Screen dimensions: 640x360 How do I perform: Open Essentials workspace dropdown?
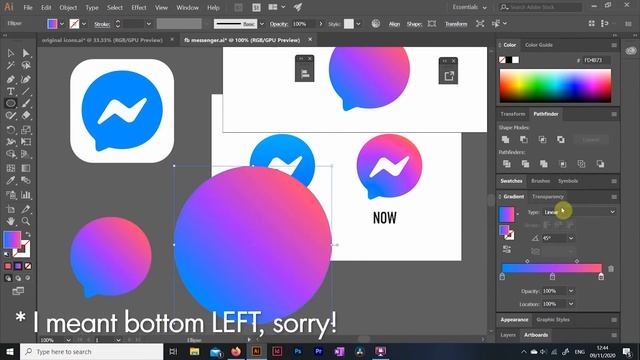469,7
